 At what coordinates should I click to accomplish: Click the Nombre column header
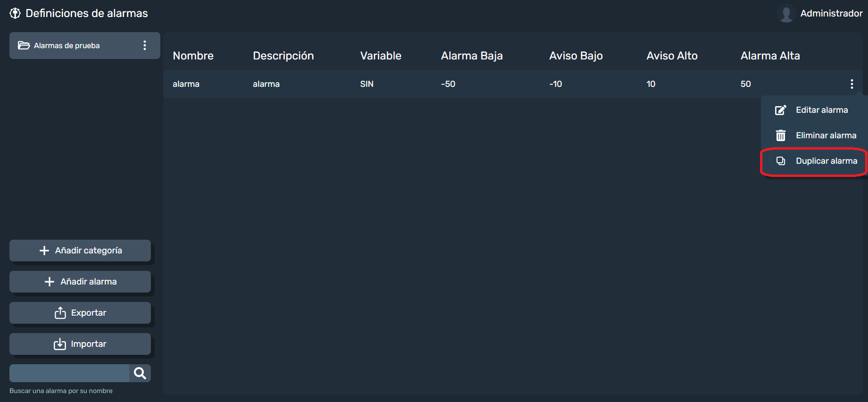pyautogui.click(x=193, y=56)
